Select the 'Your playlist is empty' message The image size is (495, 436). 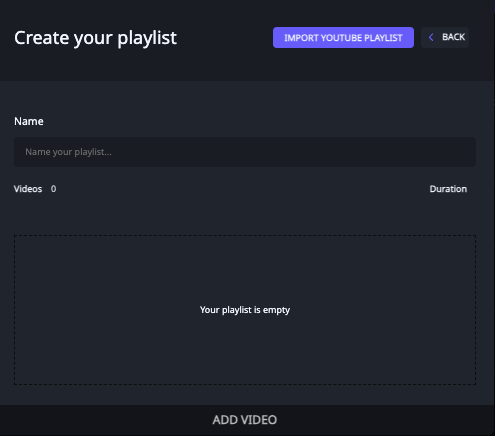(x=245, y=310)
